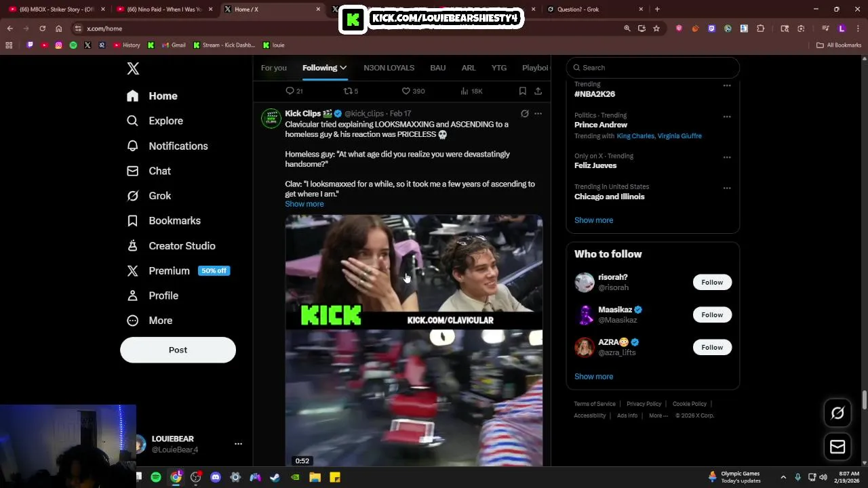Viewport: 868px width, 488px height.
Task: Open options for Feliz Jueves trend
Action: pyautogui.click(x=727, y=157)
